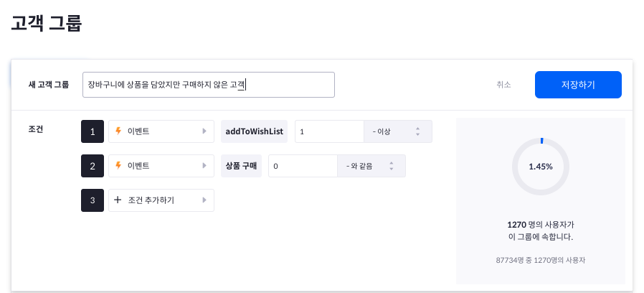Click the lightning icon in condition 1
Viewport: 644px width, 293px height.
point(118,131)
